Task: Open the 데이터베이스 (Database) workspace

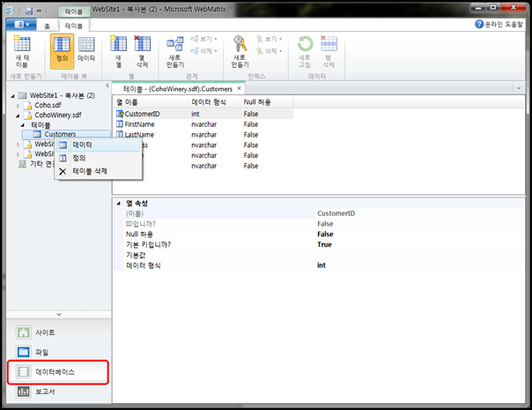Action: coord(58,372)
